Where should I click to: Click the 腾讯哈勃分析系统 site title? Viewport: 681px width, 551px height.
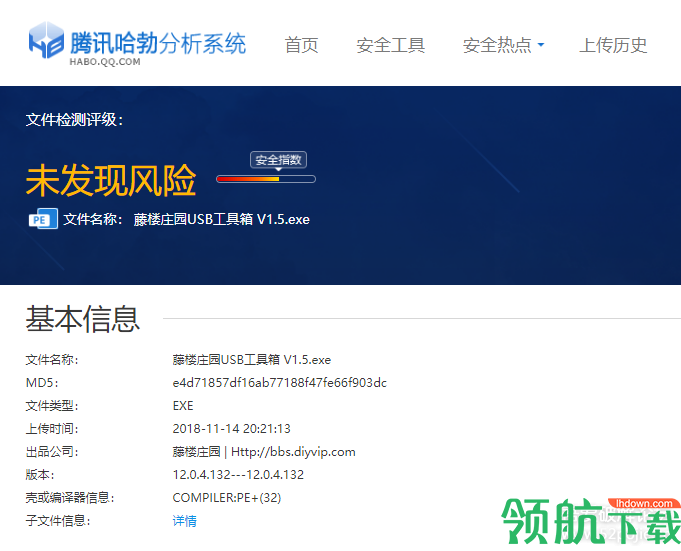pos(158,43)
